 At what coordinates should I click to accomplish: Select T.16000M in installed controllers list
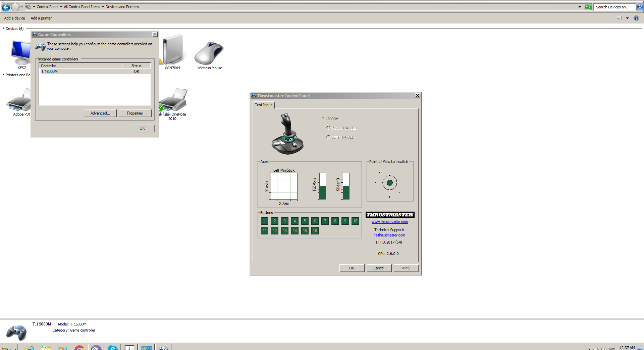tap(50, 72)
